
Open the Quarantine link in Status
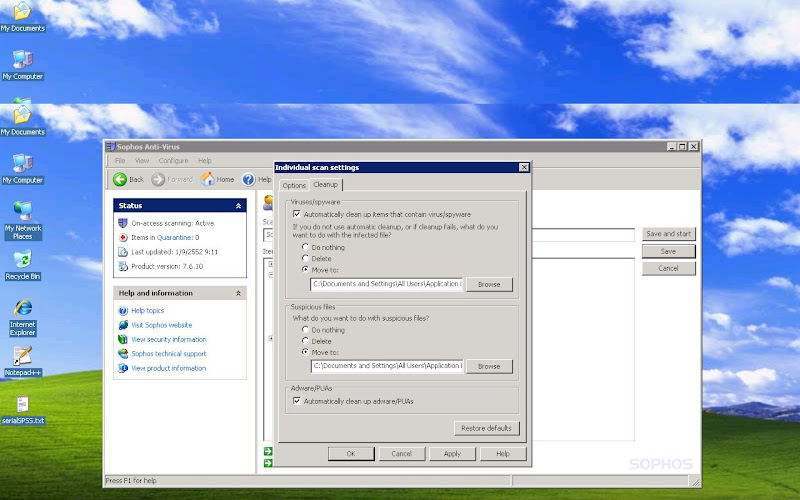(x=174, y=237)
